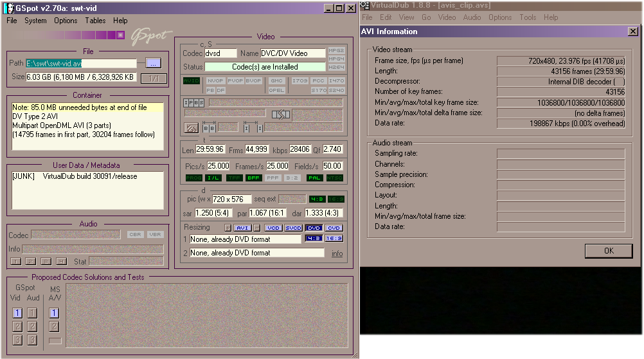
Task: Click the S170 color indicator
Action: coord(318,90)
